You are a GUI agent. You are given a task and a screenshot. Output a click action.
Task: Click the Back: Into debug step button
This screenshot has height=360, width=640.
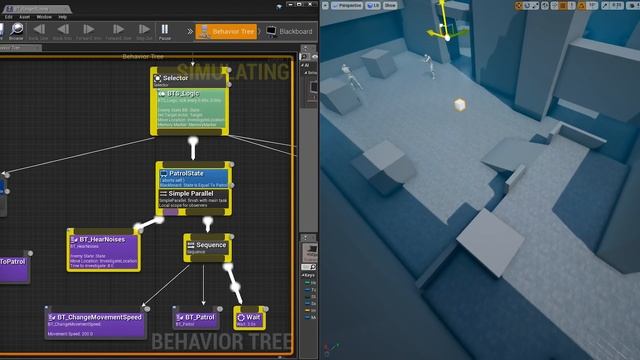tap(62, 31)
